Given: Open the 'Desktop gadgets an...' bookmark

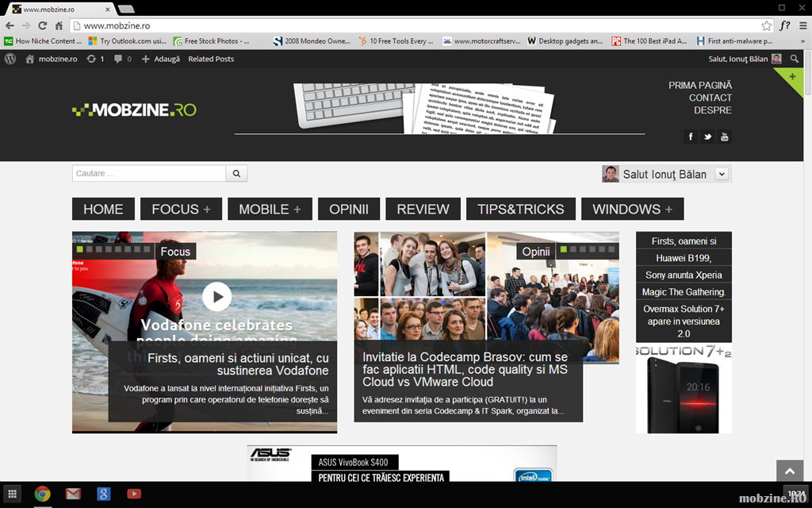Looking at the screenshot, I should [565, 41].
